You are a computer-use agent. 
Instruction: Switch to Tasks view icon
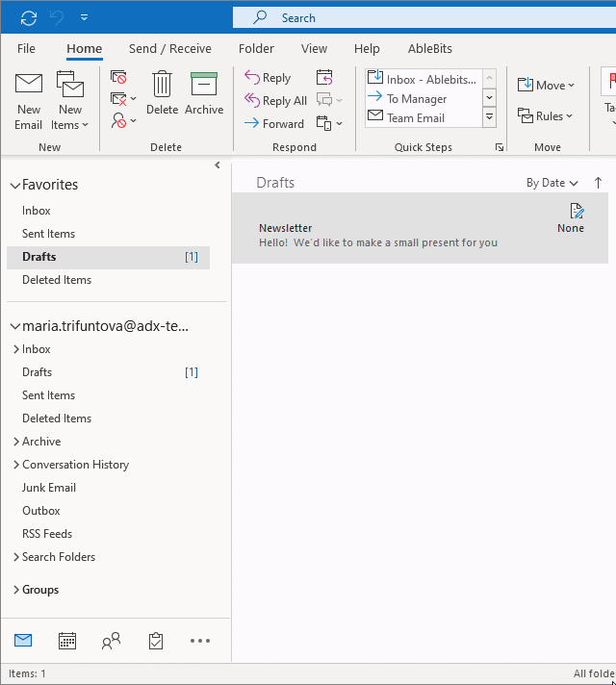pos(156,641)
